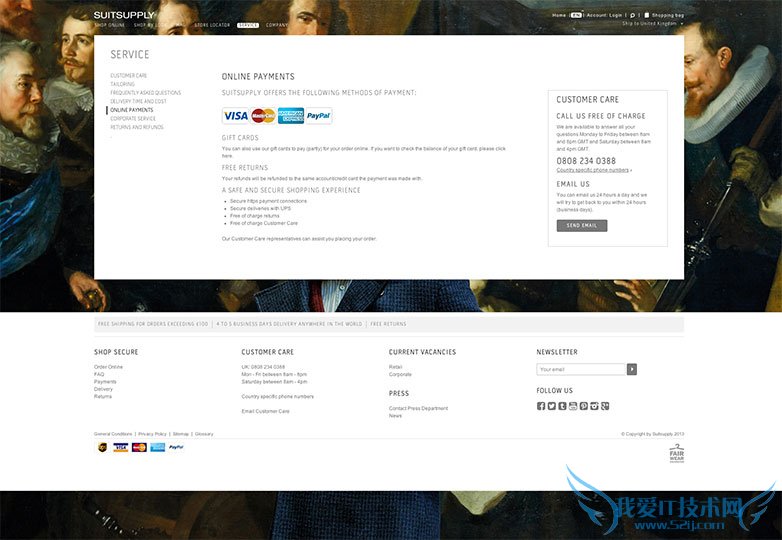This screenshot has width=782, height=540.
Task: Open the Country specific phone numbers link in Customer Care box
Action: coord(592,170)
